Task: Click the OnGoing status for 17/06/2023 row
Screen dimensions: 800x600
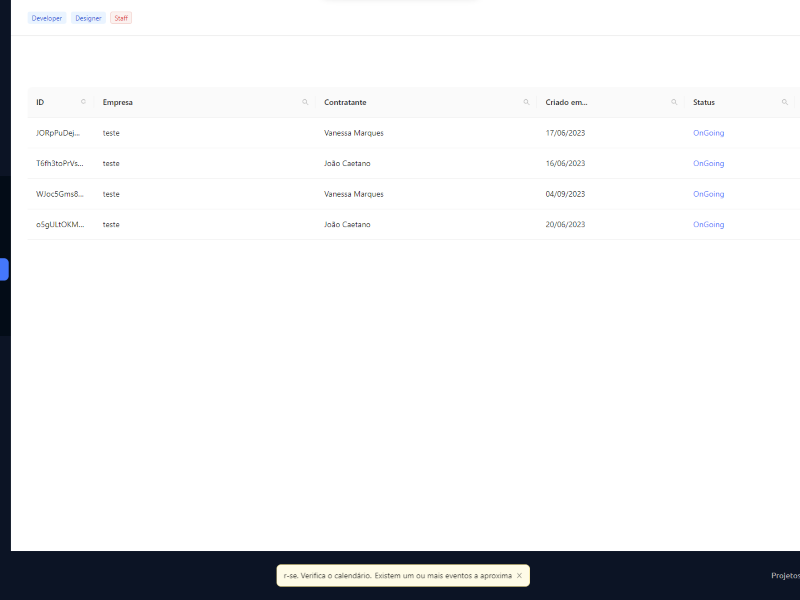Action: 708,133
